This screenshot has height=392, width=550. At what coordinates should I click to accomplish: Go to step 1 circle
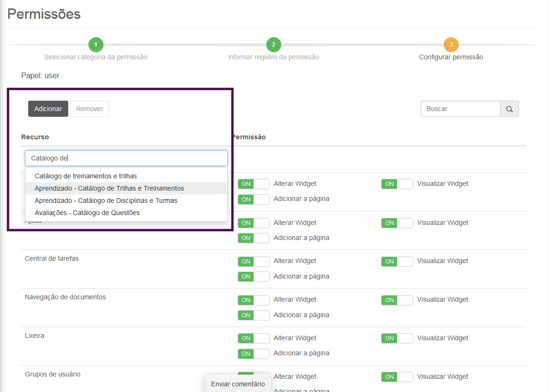[96, 45]
